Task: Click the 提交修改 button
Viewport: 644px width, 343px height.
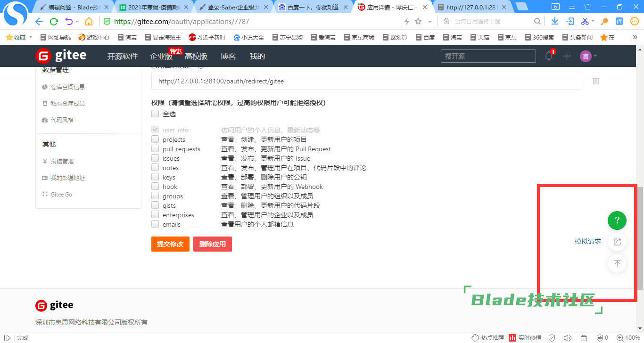Action: (x=170, y=244)
